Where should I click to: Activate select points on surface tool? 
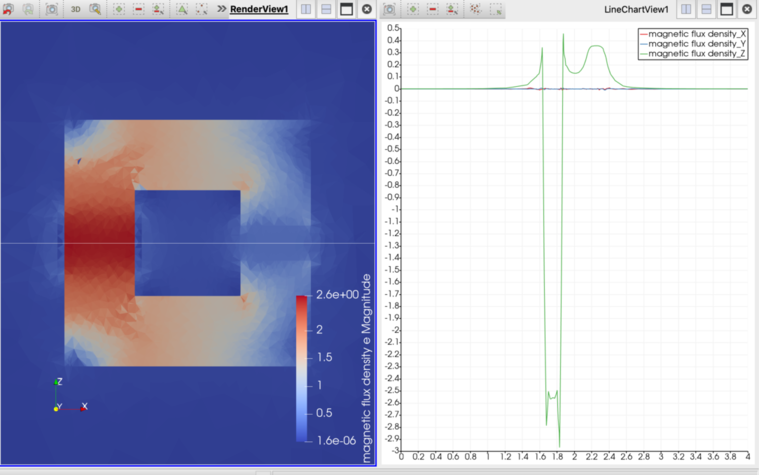tap(201, 9)
